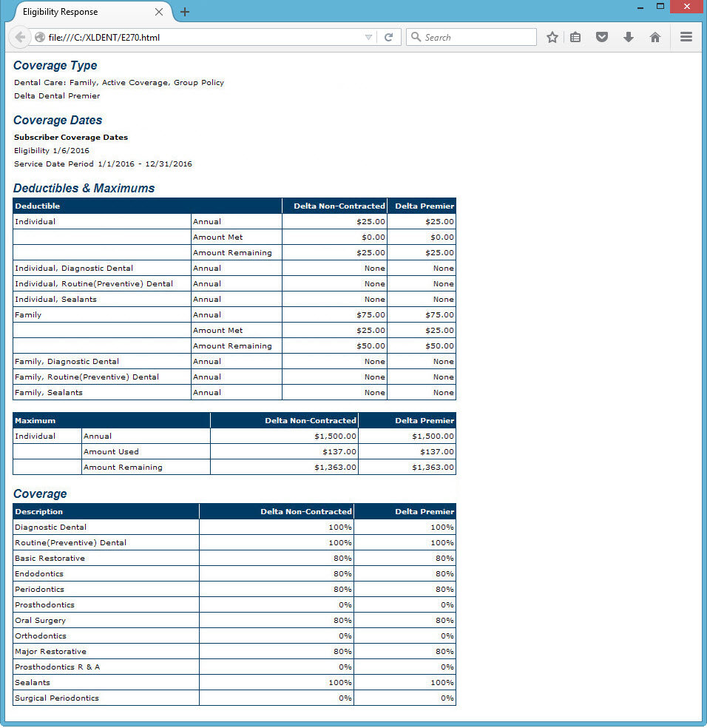The image size is (707, 728).
Task: Click 'Family, Sealants' row label
Action: coord(49,393)
